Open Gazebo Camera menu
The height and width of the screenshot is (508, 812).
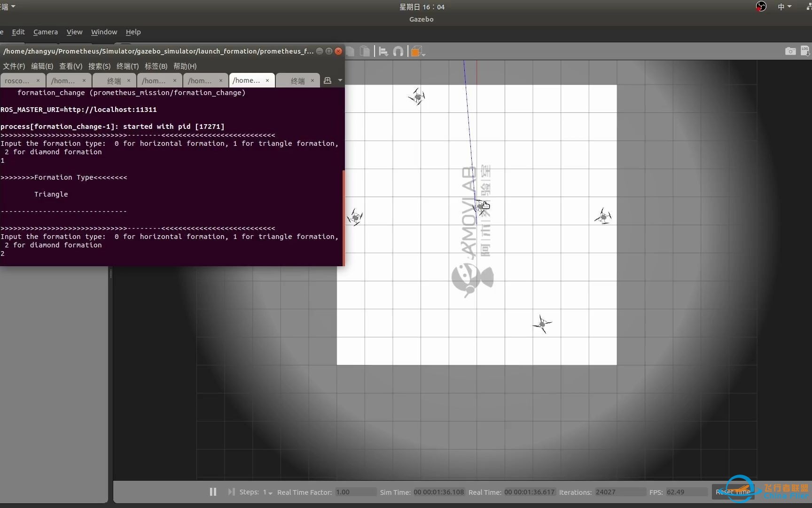tap(46, 32)
